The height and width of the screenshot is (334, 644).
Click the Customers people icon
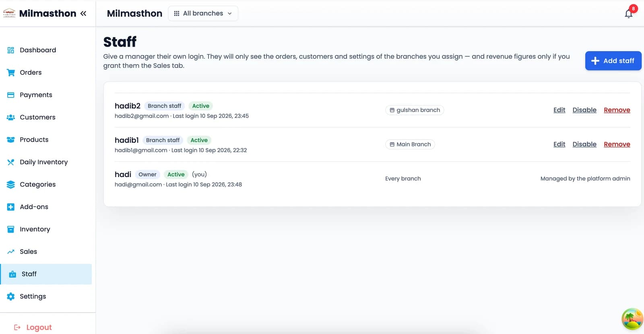(11, 118)
